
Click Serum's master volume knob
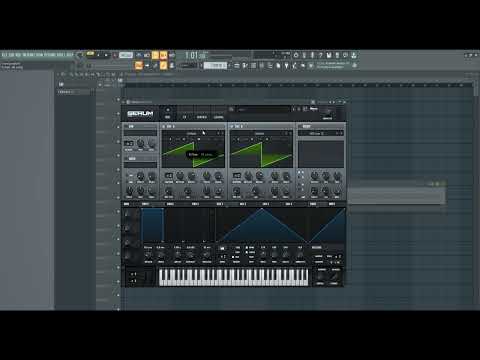pyautogui.click(x=327, y=112)
